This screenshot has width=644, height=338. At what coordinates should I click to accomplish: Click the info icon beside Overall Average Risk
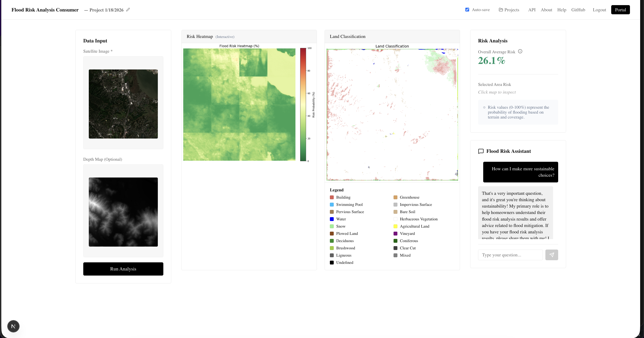(x=520, y=51)
